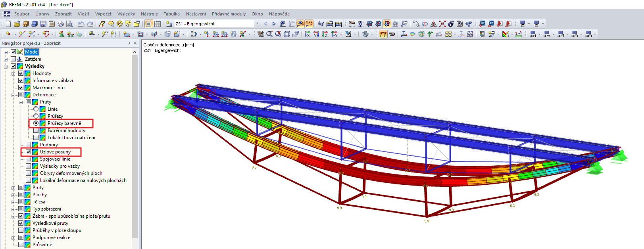
Task: Select the new line tool
Action: click(x=22, y=34)
